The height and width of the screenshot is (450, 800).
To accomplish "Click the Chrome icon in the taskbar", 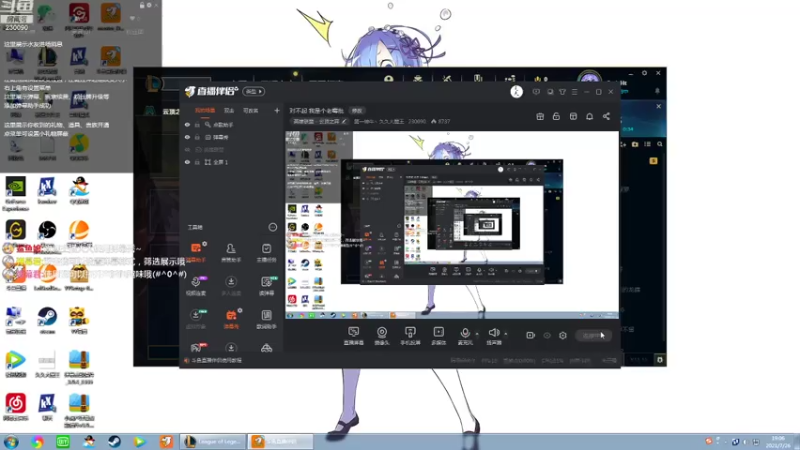I will click(x=37, y=441).
